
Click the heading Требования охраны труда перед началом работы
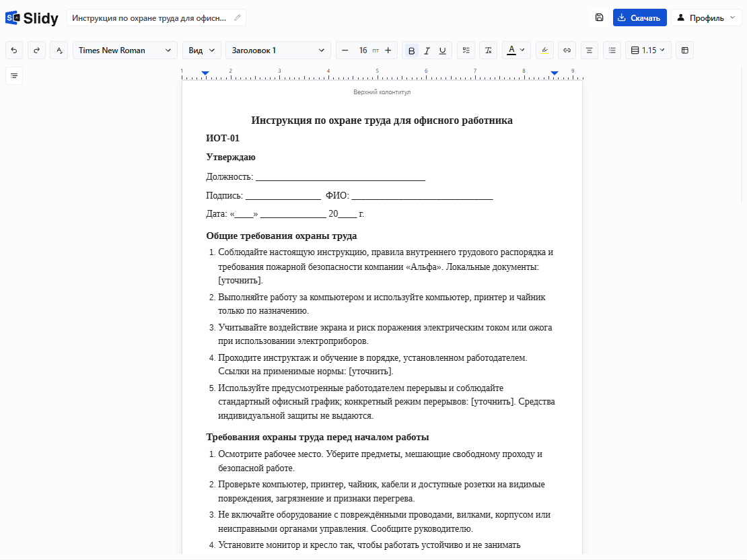tap(318, 437)
